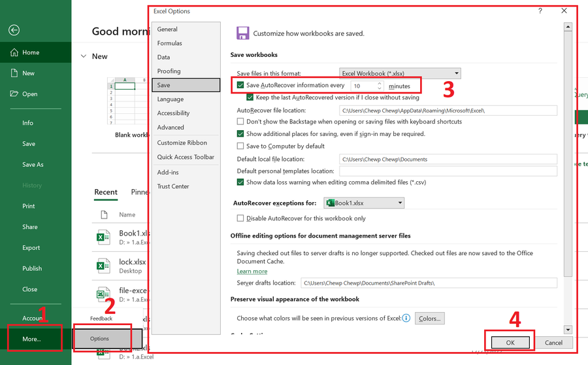
Task: Select Advanced category in Excel Options
Action: 186,128
